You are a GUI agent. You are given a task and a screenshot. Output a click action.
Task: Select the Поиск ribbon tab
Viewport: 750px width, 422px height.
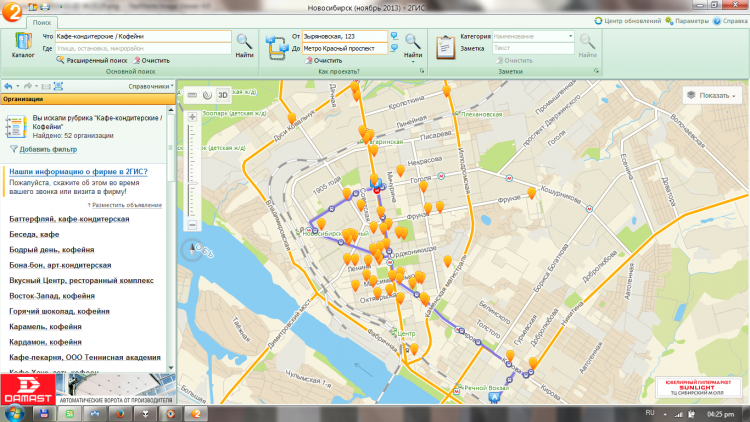[42, 22]
